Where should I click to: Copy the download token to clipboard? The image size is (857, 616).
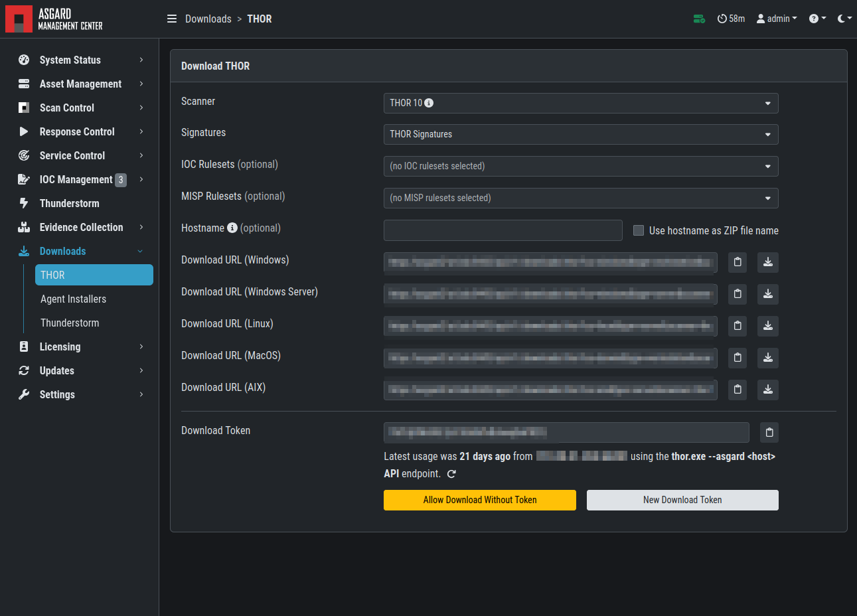pos(769,433)
